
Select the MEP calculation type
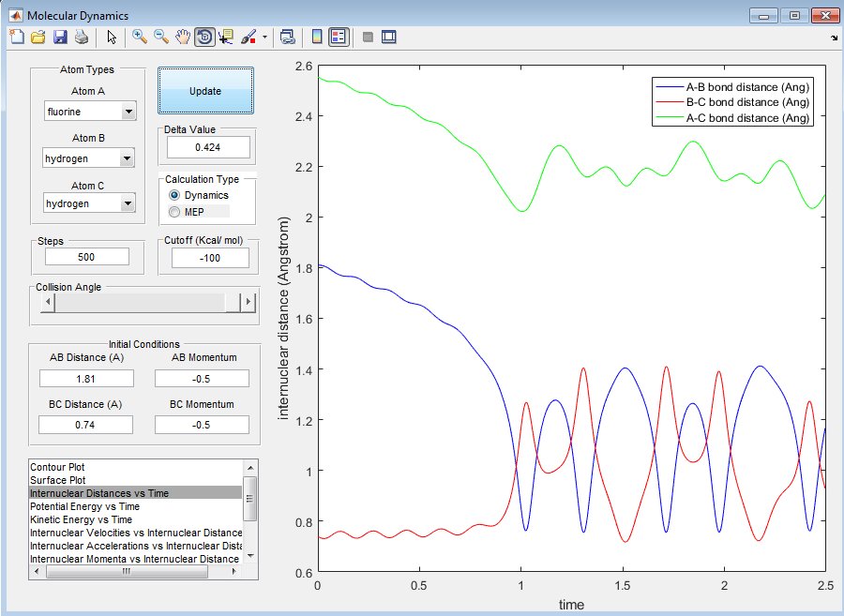pyautogui.click(x=174, y=212)
